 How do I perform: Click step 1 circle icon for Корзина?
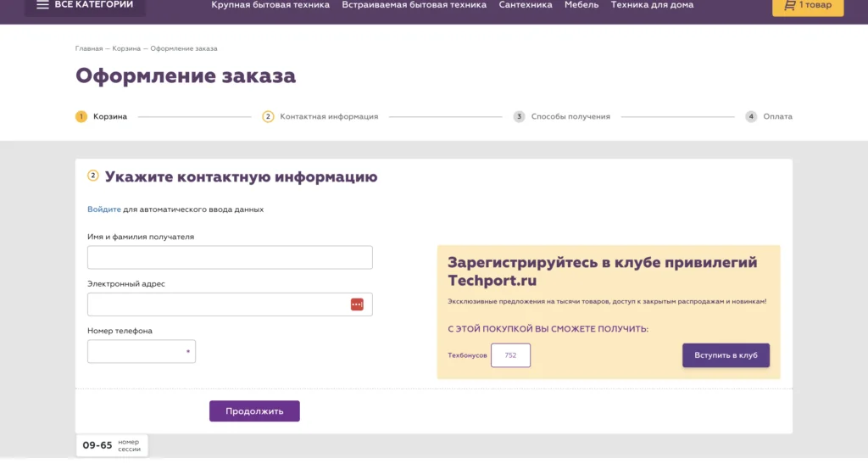(x=81, y=117)
